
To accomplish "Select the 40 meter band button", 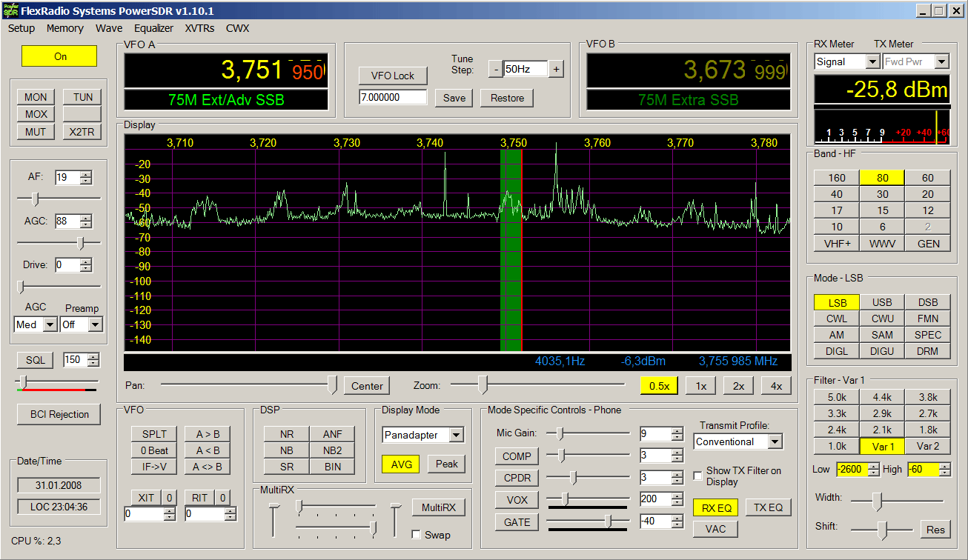I will click(836, 194).
